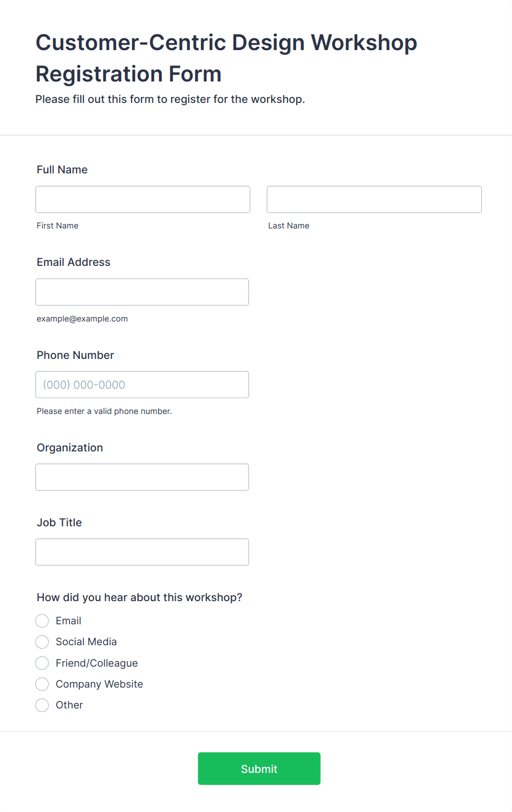Select the Organization input box
Viewport: 512px width, 812px height.
click(x=142, y=477)
